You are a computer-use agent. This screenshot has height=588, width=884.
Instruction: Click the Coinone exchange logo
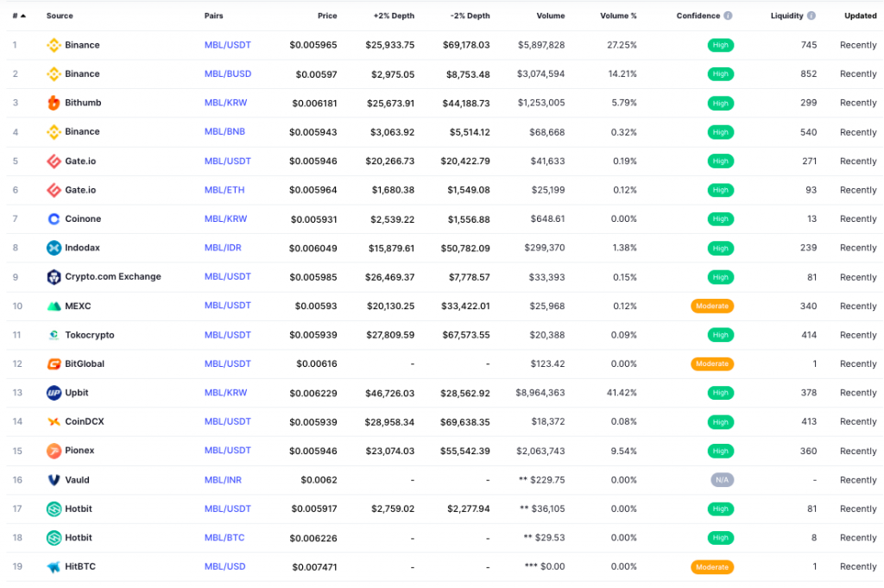point(54,218)
